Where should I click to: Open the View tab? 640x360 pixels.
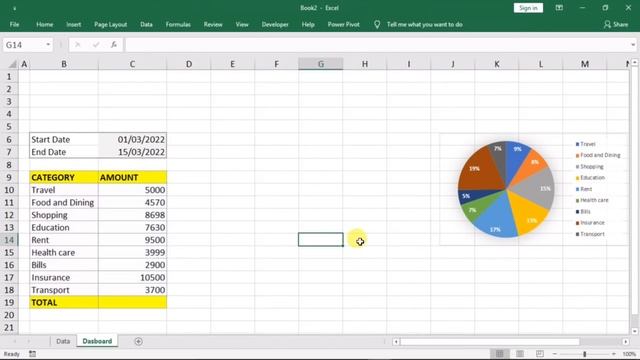tap(242, 24)
